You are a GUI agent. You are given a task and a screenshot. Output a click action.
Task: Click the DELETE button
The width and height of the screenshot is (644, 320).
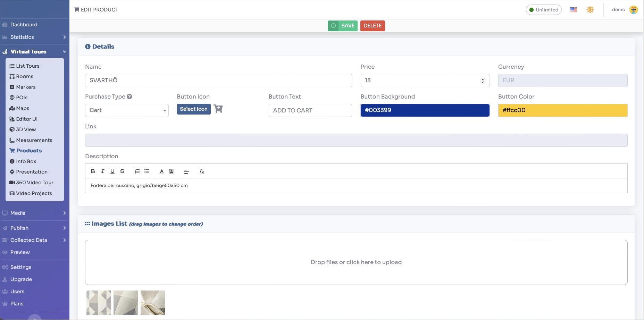click(373, 25)
